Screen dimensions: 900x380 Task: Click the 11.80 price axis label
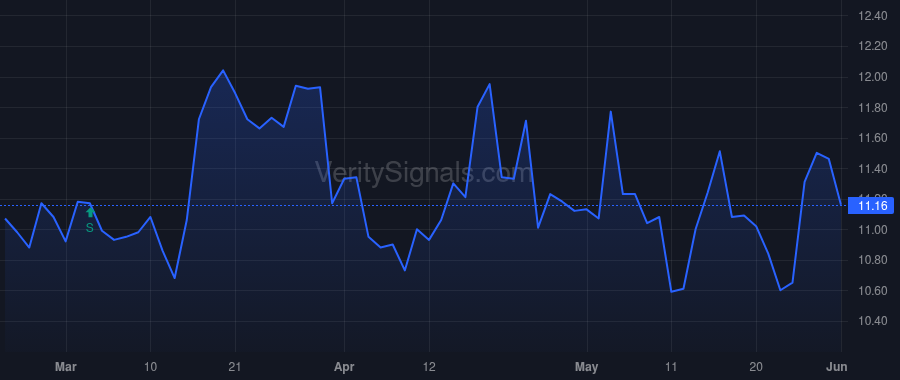[872, 108]
